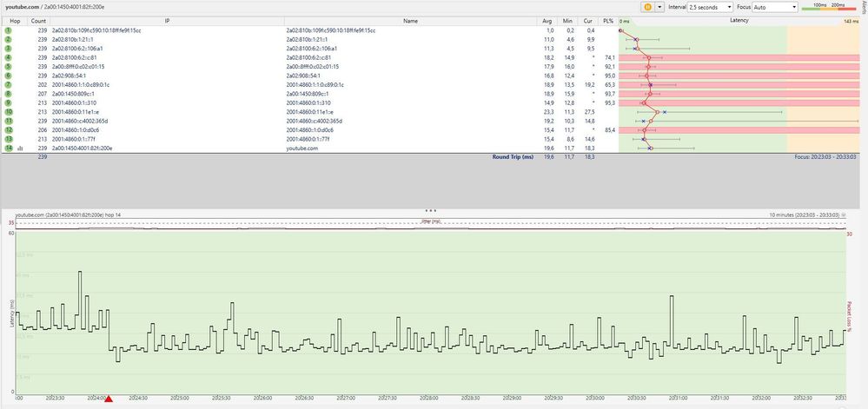Select the green hop 8 circle icon
The image size is (868, 409).
[9, 94]
